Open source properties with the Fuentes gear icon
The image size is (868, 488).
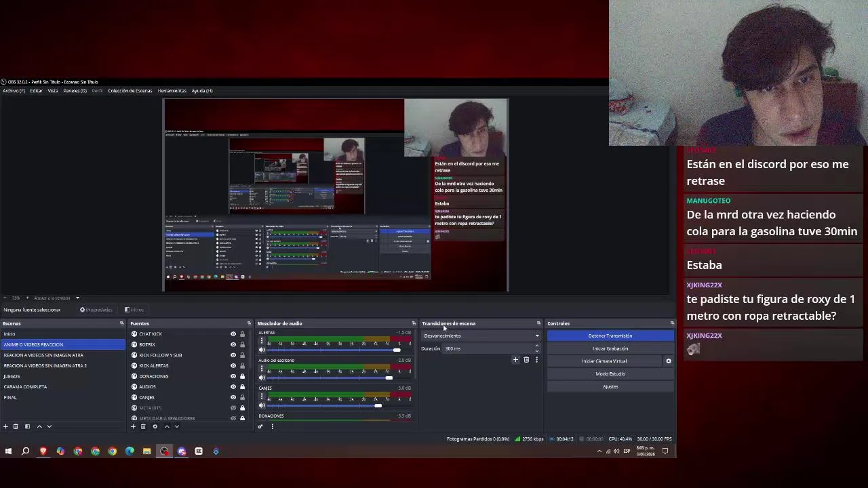tap(155, 426)
